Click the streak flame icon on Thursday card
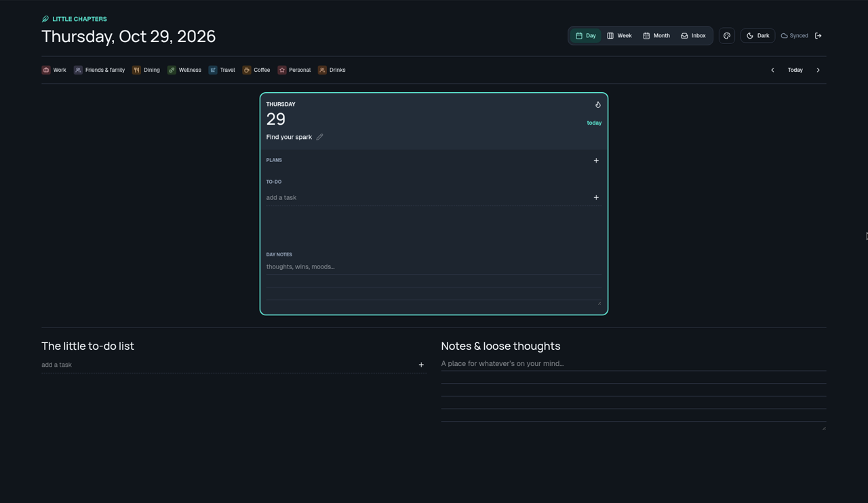This screenshot has height=503, width=868. click(597, 104)
